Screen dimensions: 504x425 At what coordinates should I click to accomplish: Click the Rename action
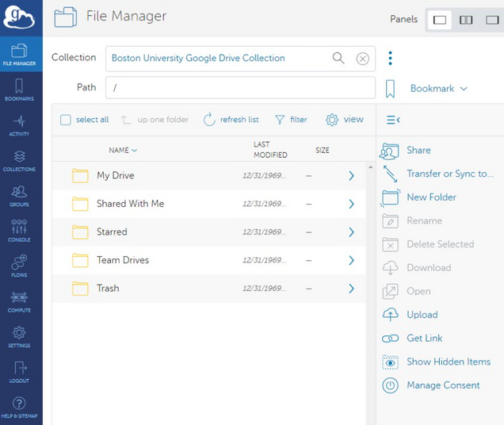(412, 221)
